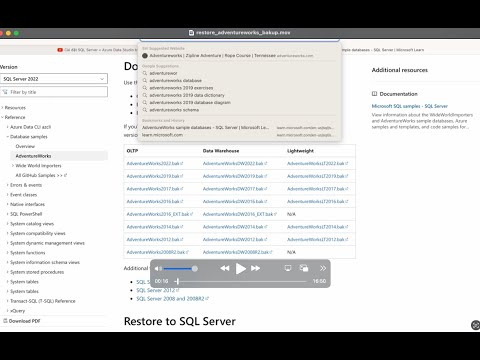The image size is (480, 360).
Task: Expand System compatibility views in sidebar
Action: (38, 233)
